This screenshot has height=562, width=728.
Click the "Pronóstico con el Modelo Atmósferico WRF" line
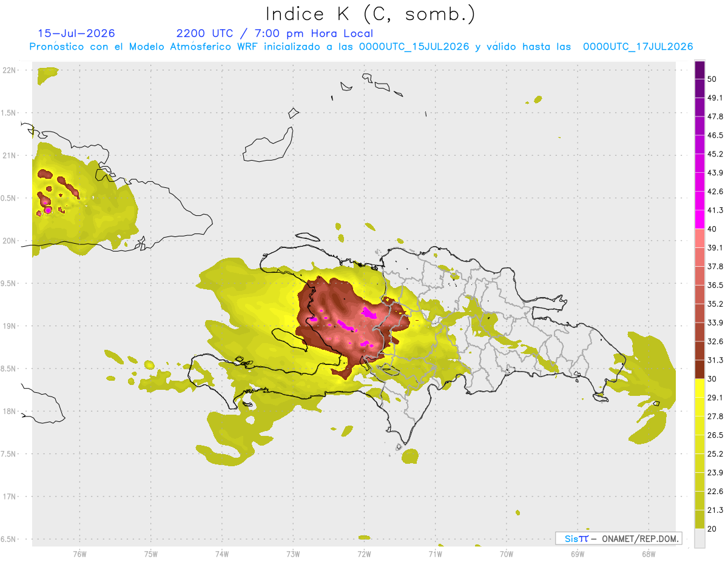(362, 47)
